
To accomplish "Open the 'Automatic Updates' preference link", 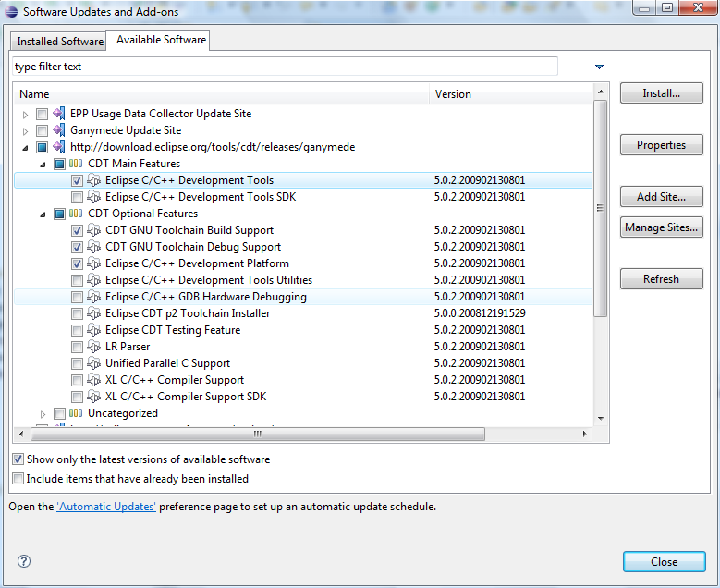I will point(106,507).
